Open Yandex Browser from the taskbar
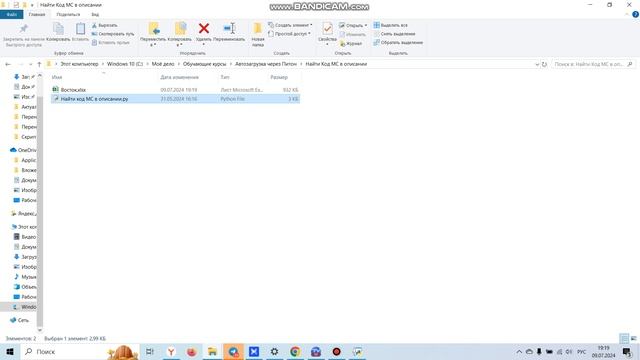Screen dimensions: 640x360 [x=171, y=351]
